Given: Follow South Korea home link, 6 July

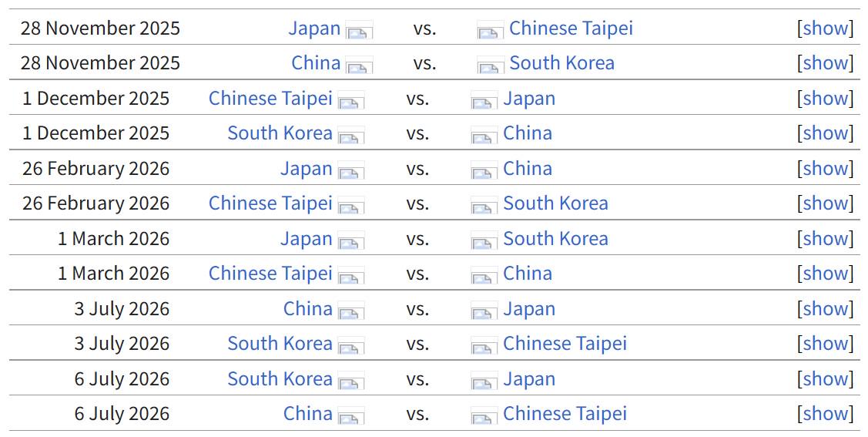Looking at the screenshot, I should click(280, 379).
